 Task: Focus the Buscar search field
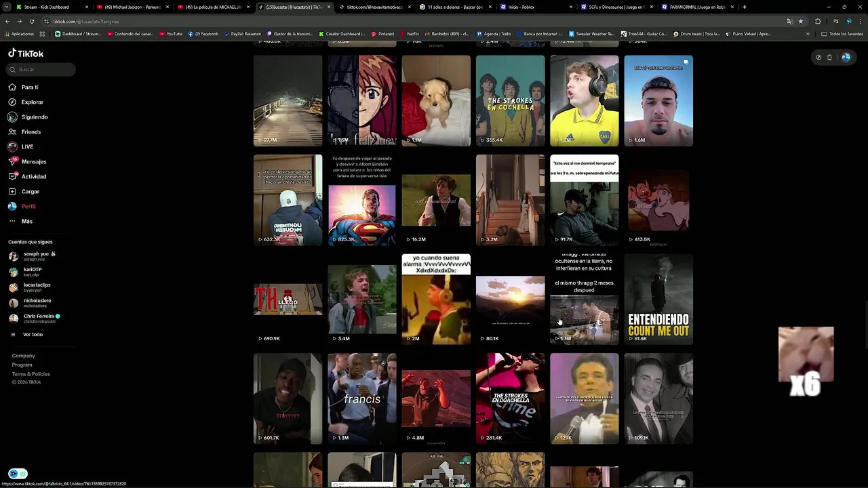point(41,69)
